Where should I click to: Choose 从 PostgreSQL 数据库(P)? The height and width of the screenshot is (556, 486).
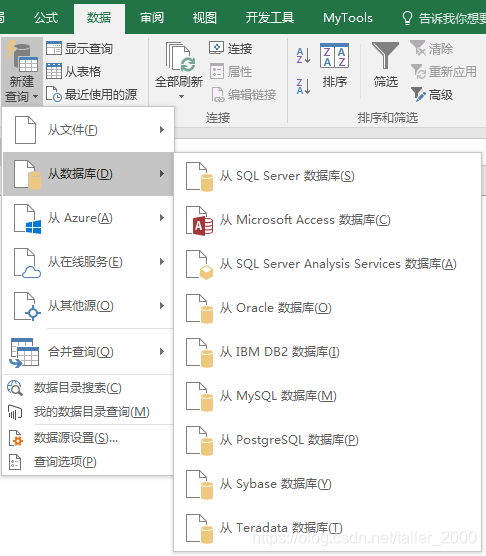[x=327, y=440]
